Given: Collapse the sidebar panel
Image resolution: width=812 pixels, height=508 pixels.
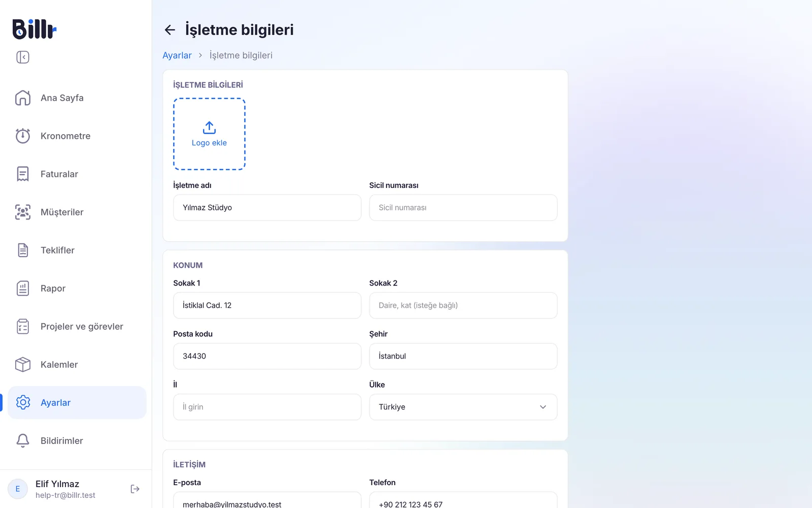Looking at the screenshot, I should coord(23,57).
